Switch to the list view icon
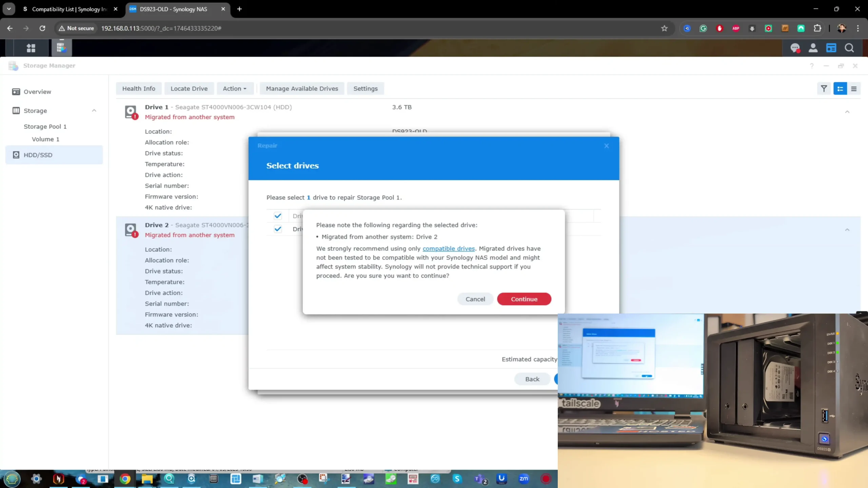This screenshot has height=488, width=868. (854, 89)
